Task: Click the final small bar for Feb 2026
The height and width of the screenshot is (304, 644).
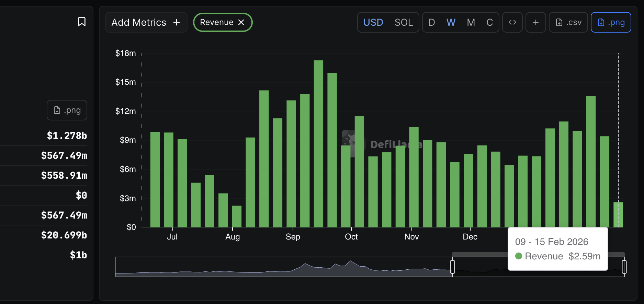Action: pyautogui.click(x=618, y=215)
